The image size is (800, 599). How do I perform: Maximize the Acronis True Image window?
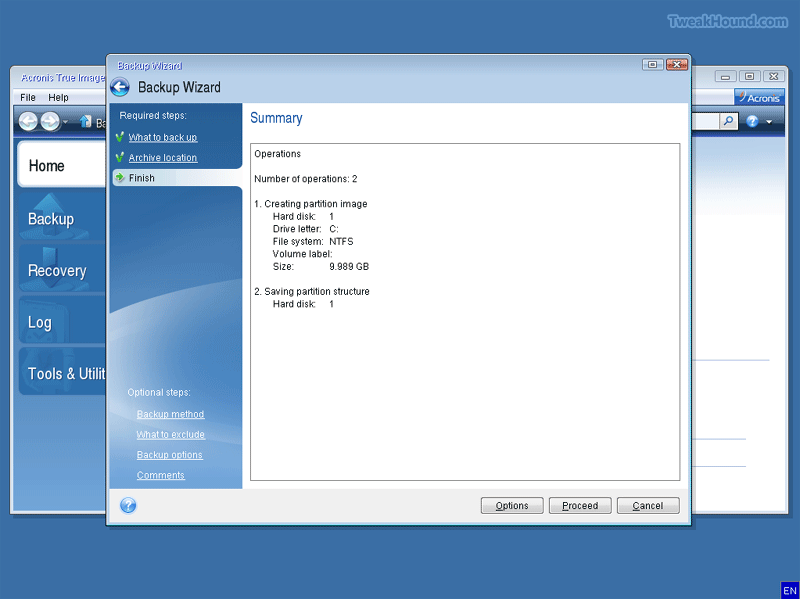[x=749, y=77]
